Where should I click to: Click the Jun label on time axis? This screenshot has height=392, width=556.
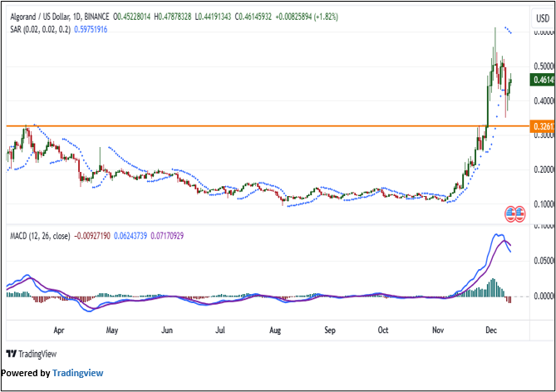click(x=167, y=331)
